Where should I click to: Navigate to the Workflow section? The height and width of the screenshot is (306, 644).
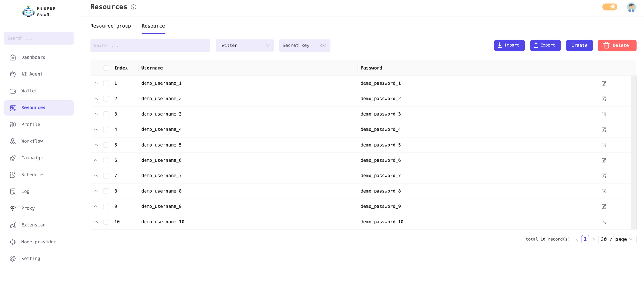(32, 141)
